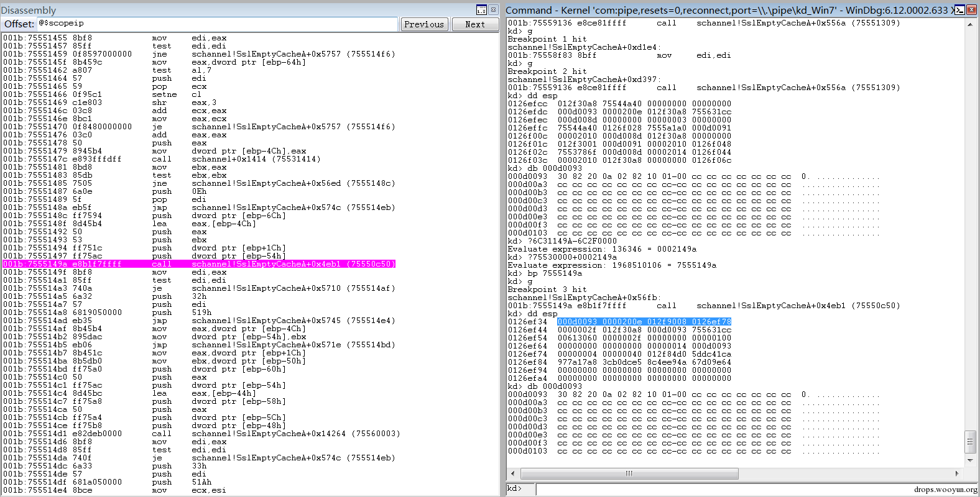Screen dimensions: 980x497
Task: Select push 0Eh line at 75551487
Action: [105, 191]
